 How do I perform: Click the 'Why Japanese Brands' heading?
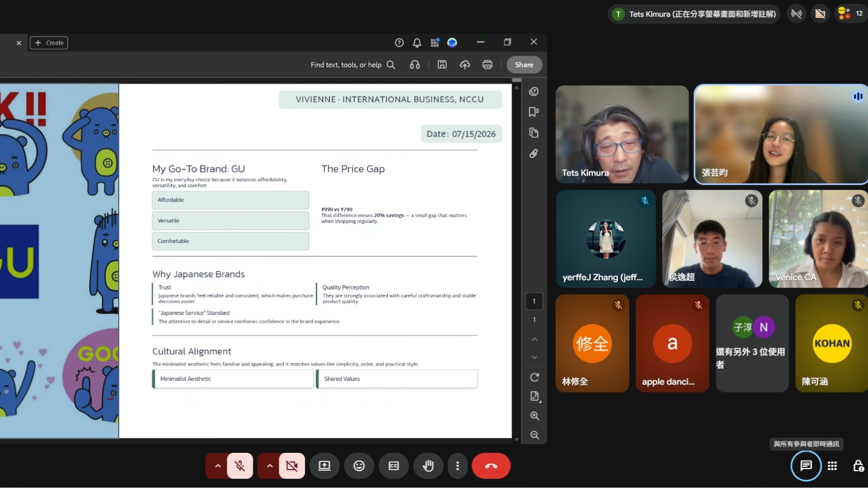point(199,274)
